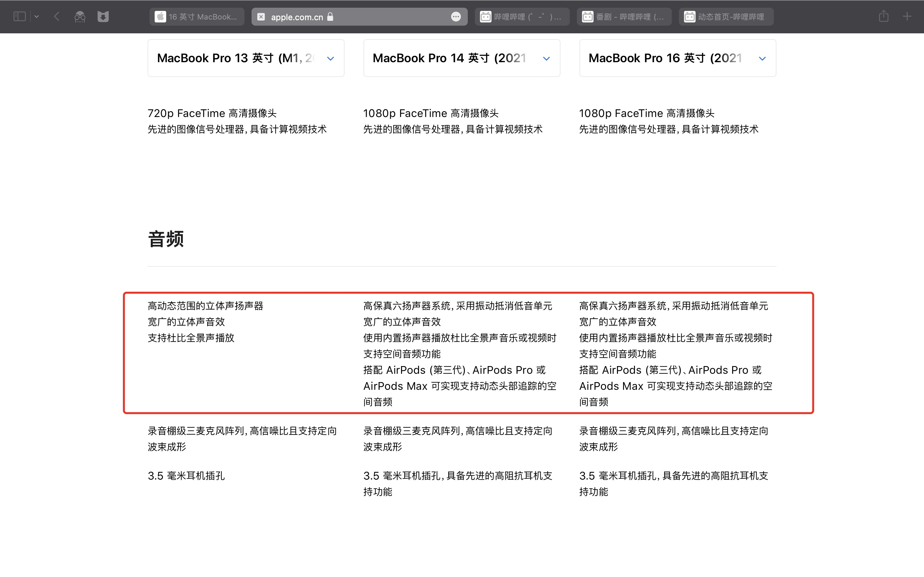Click the Share button

pos(884,16)
